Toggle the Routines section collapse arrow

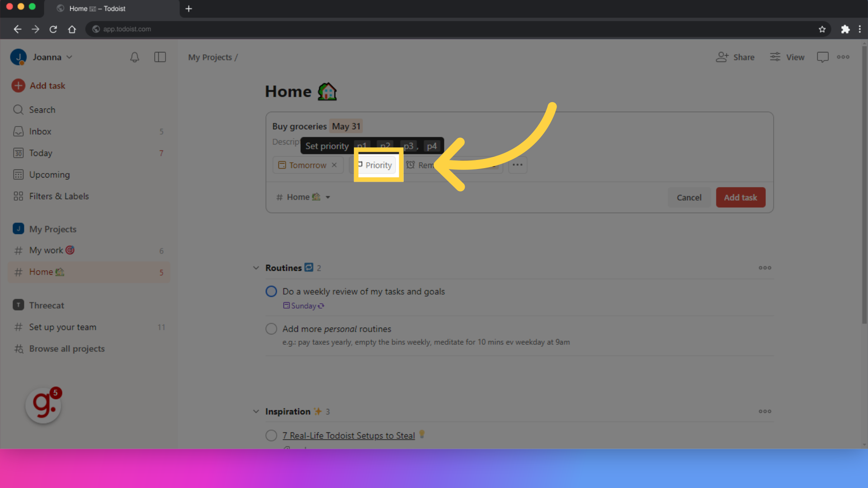tap(256, 267)
